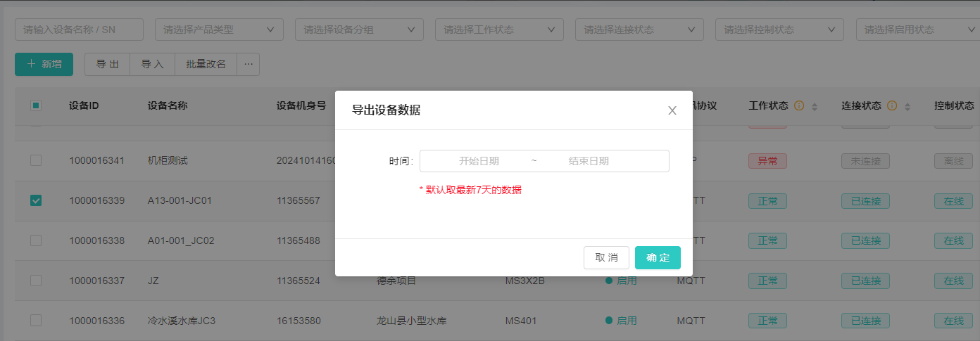Click the 导入 toolbar button

[152, 64]
